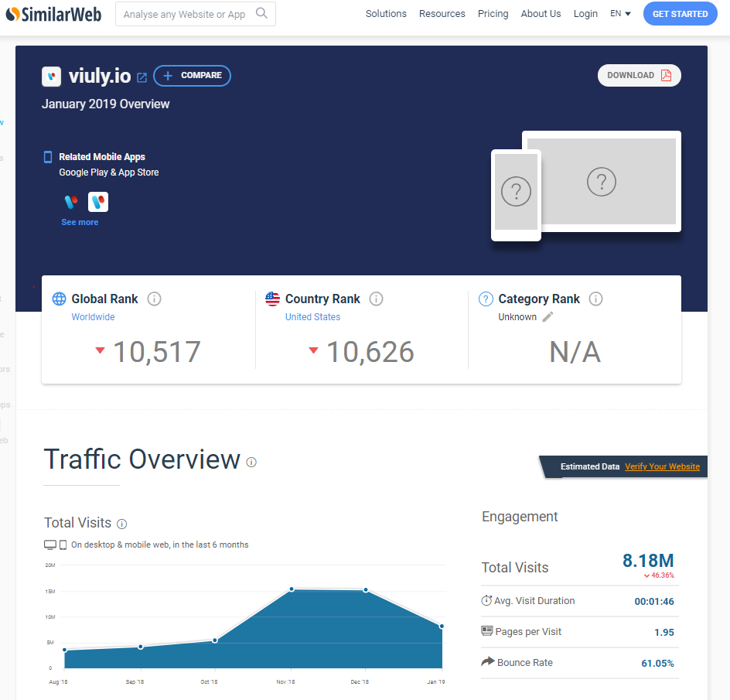Select the Aug '18 chart data point
This screenshot has width=730, height=700.
click(65, 650)
